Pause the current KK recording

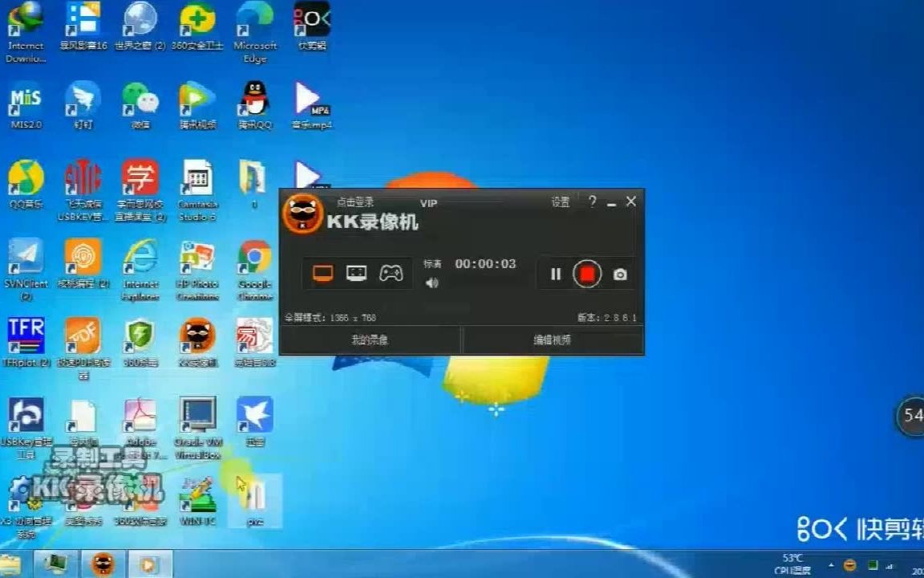coord(556,275)
